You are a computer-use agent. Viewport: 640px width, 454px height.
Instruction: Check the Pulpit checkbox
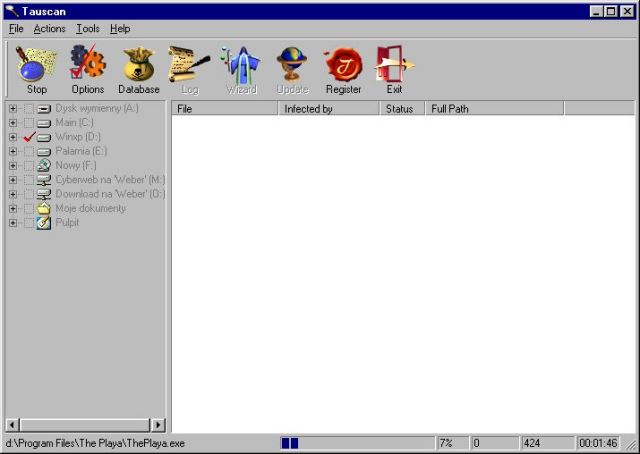tap(29, 223)
